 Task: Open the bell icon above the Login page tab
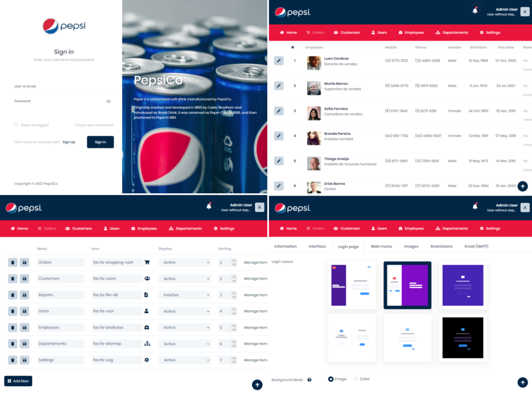[475, 206]
